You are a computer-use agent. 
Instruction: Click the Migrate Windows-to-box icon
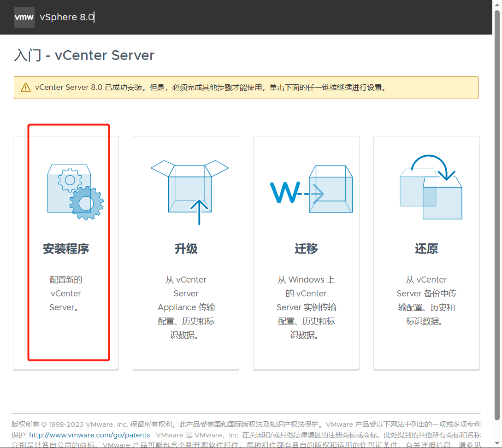[311, 189]
